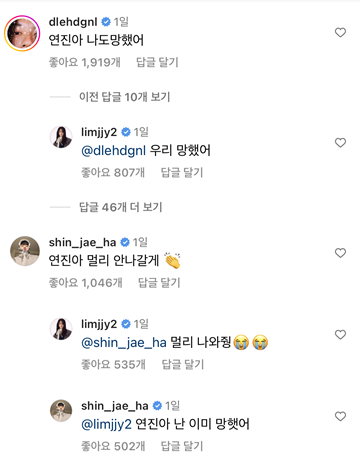Screen dimensions: 360x473
Task: View likes list "좋아요 1,919개"
Action: [85, 62]
